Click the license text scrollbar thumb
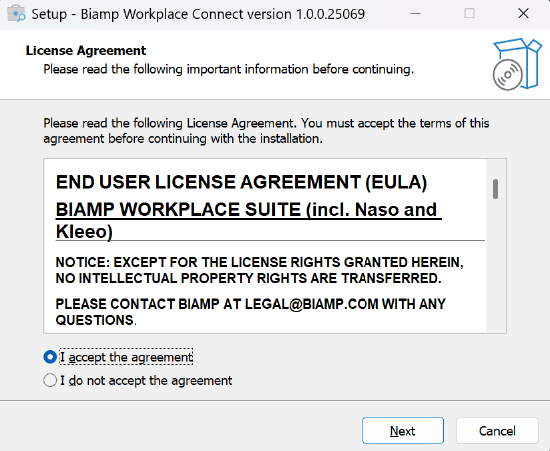 [495, 189]
